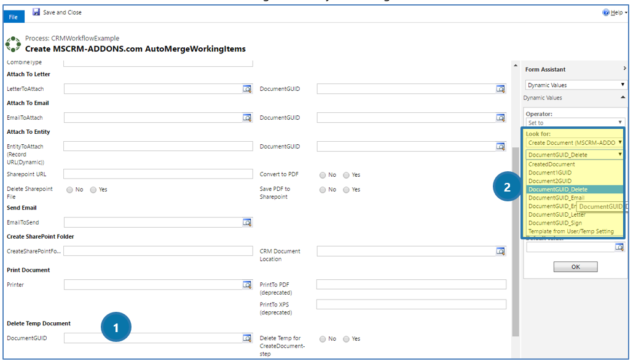Select Yes for Delete Temp for CreateDocument-step
This screenshot has width=636, height=364.
tap(346, 339)
